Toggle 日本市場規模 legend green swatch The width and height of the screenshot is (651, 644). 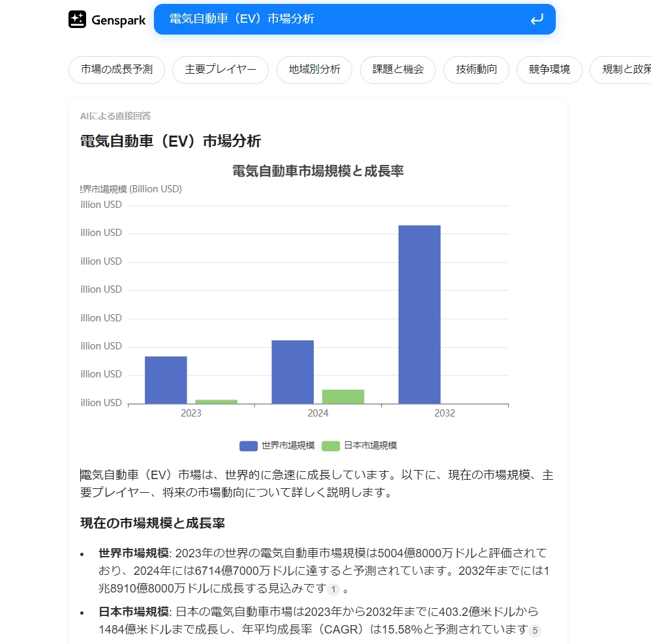tap(331, 446)
